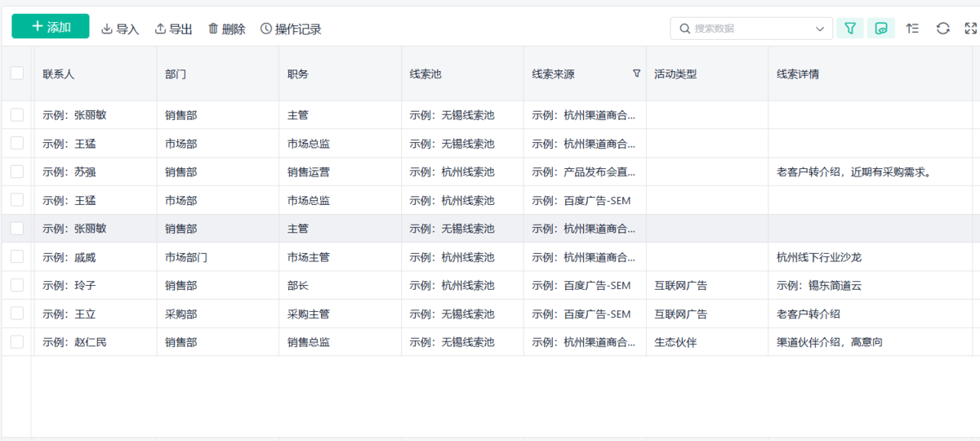The width and height of the screenshot is (980, 441).
Task: Click the filter funnel icon in toolbar
Action: point(850,29)
